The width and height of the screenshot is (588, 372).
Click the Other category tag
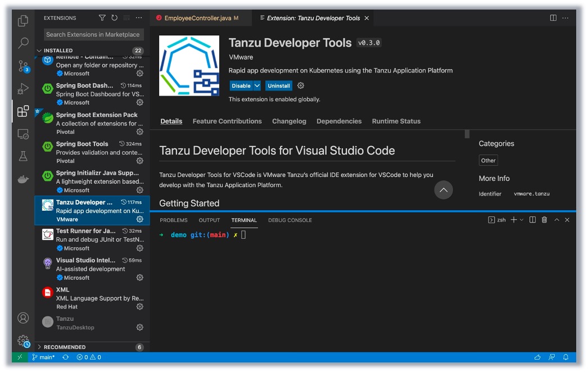pos(488,161)
